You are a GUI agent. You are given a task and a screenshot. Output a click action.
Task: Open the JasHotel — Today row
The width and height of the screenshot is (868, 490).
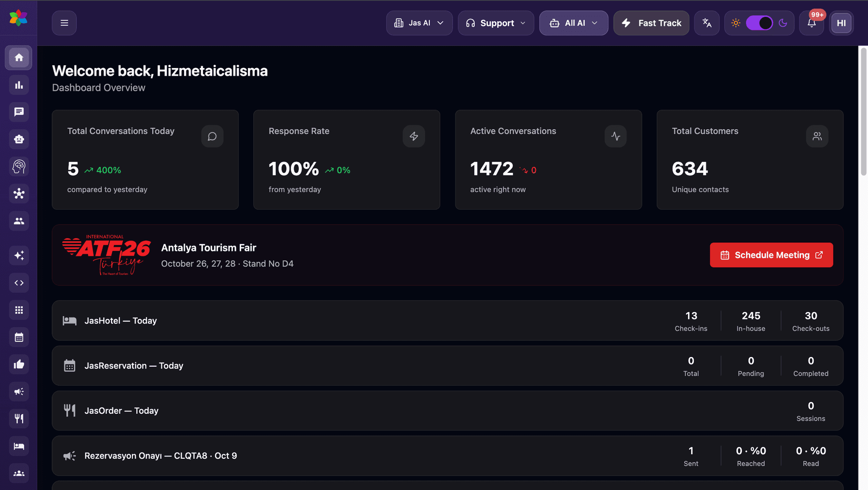pyautogui.click(x=447, y=321)
